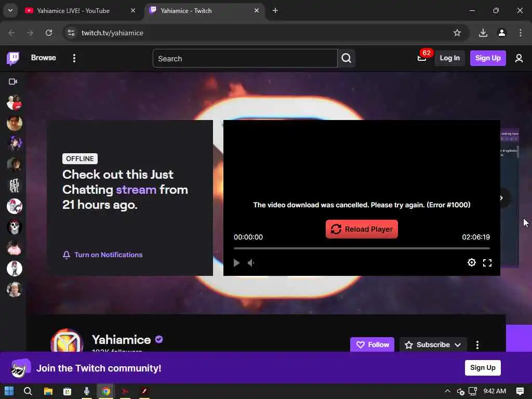
Task: Reload the current page
Action: tap(49, 33)
